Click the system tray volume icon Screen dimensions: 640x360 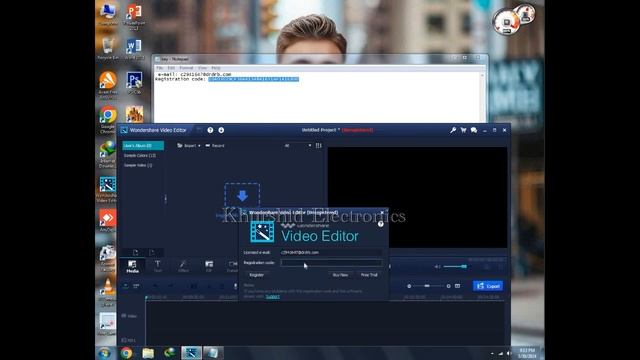509,353
